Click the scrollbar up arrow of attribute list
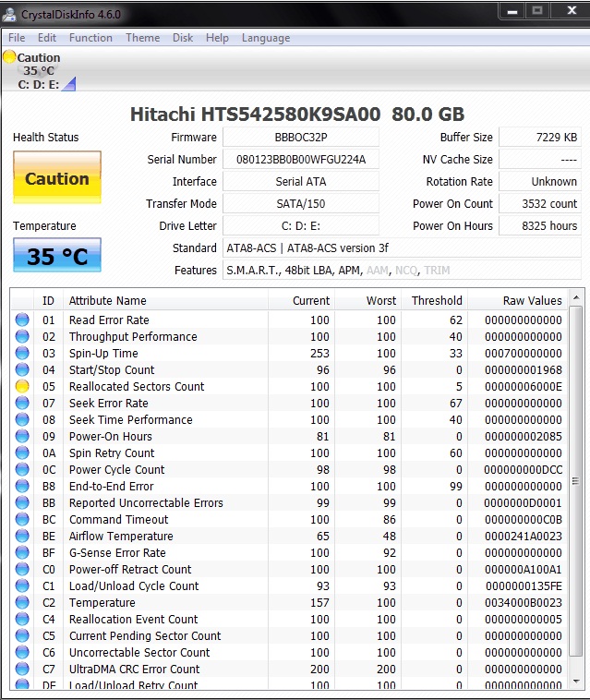This screenshot has height=700, width=590. pos(576,297)
